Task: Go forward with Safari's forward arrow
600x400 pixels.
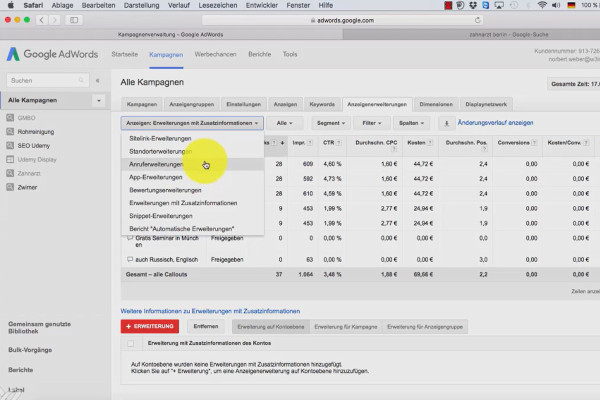Action: pyautogui.click(x=54, y=20)
